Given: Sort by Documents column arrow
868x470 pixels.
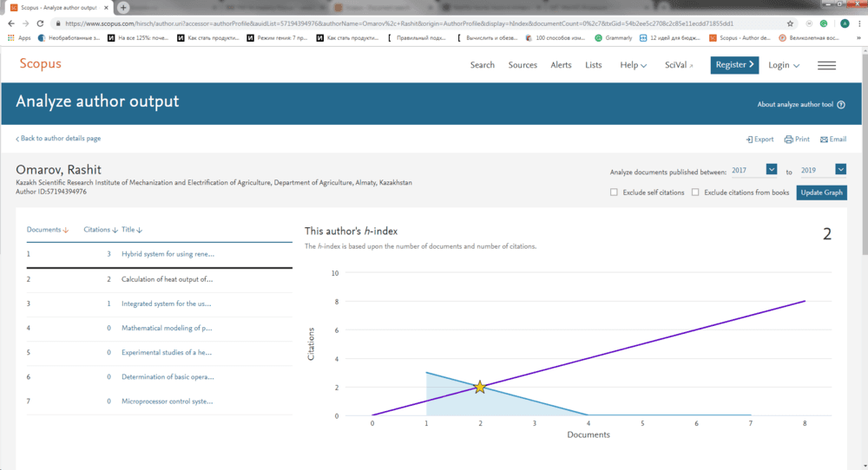Looking at the screenshot, I should pos(66,230).
